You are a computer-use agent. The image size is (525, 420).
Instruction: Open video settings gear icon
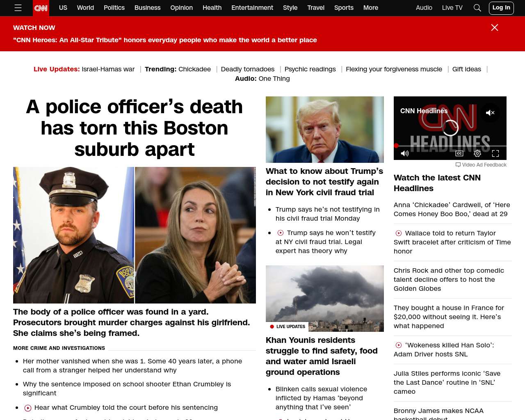[x=477, y=153]
